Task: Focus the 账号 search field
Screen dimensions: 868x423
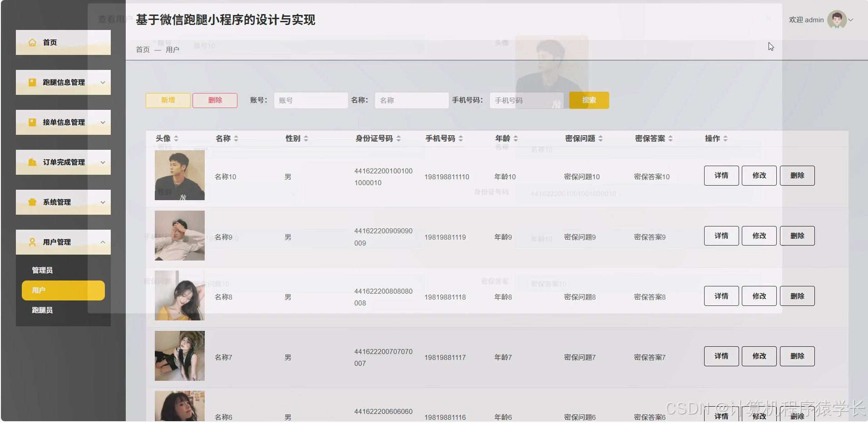Action: [311, 100]
